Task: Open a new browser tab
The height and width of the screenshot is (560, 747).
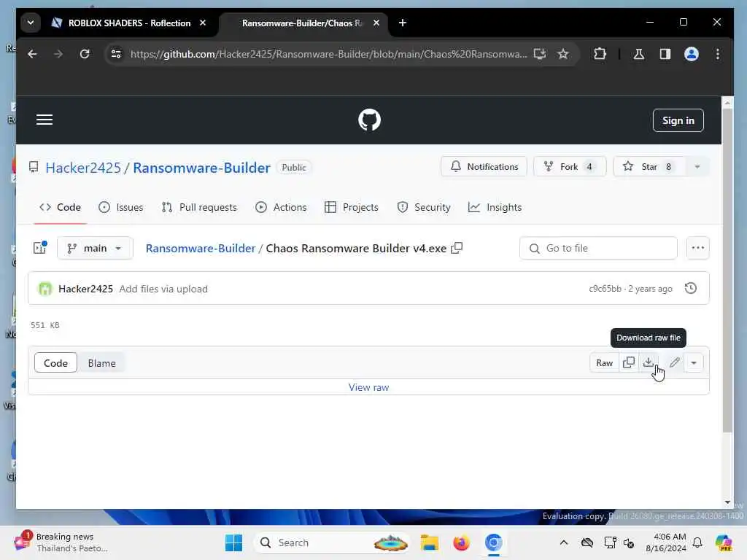Action: (x=403, y=23)
